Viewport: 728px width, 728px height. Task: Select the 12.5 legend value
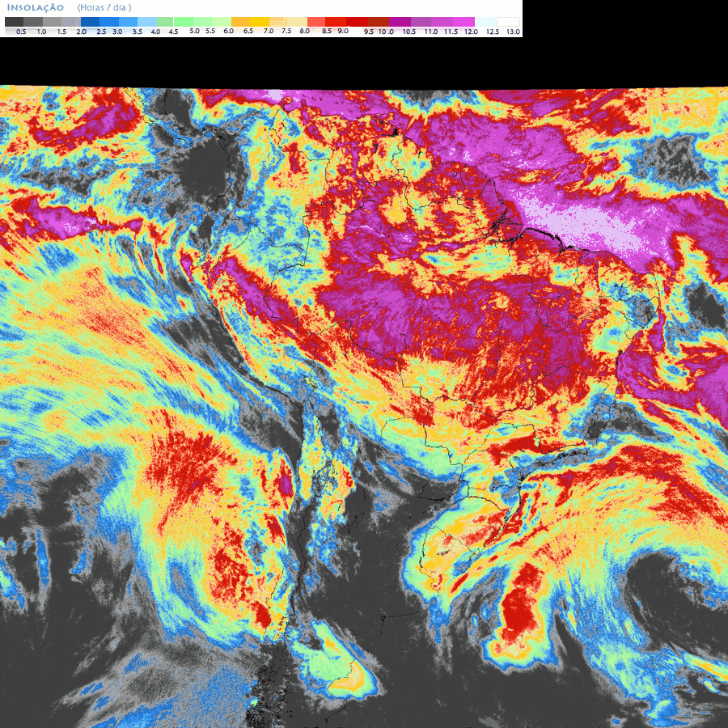pos(493,32)
